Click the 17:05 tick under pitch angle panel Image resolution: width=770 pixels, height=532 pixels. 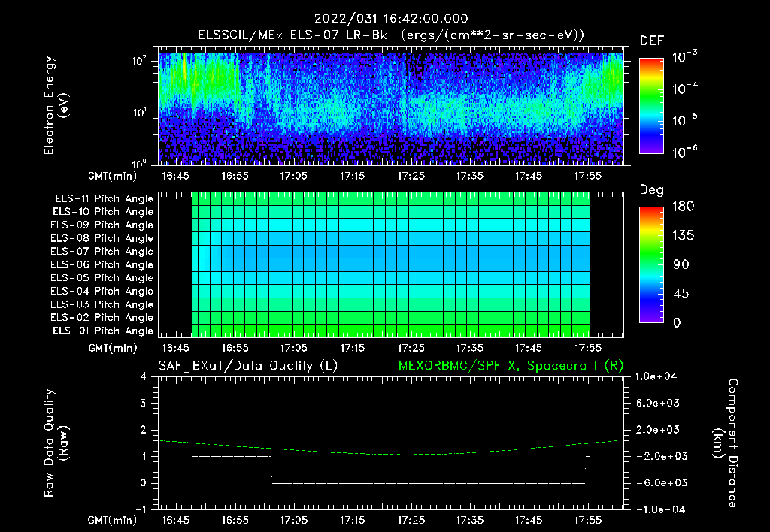(294, 348)
